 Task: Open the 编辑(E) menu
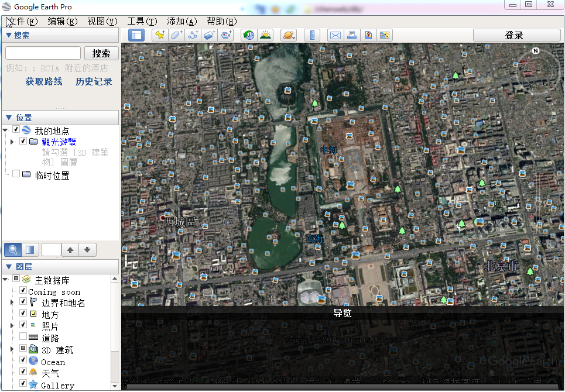pyautogui.click(x=63, y=22)
